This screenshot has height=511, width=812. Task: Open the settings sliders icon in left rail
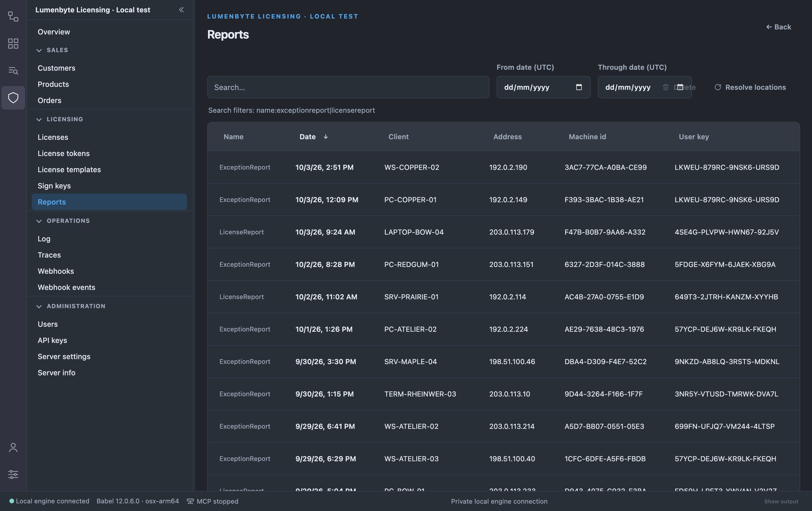click(13, 474)
